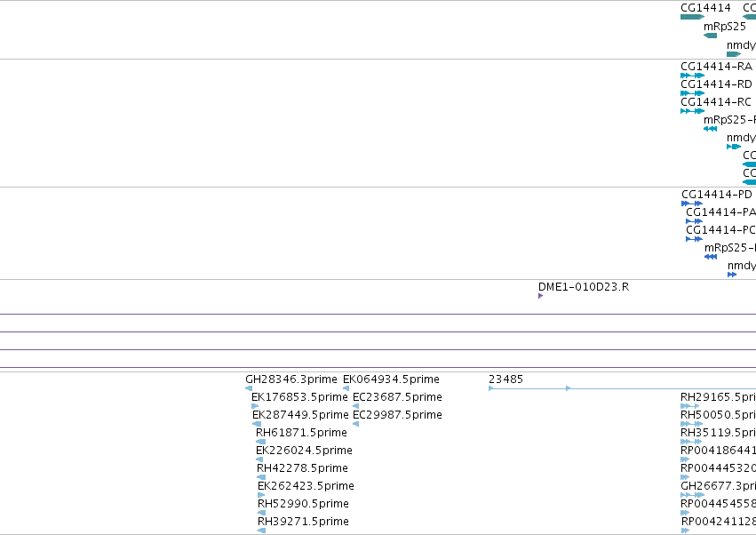Click the RH52990.5prime label
This screenshot has height=535, width=756.
coord(303,504)
